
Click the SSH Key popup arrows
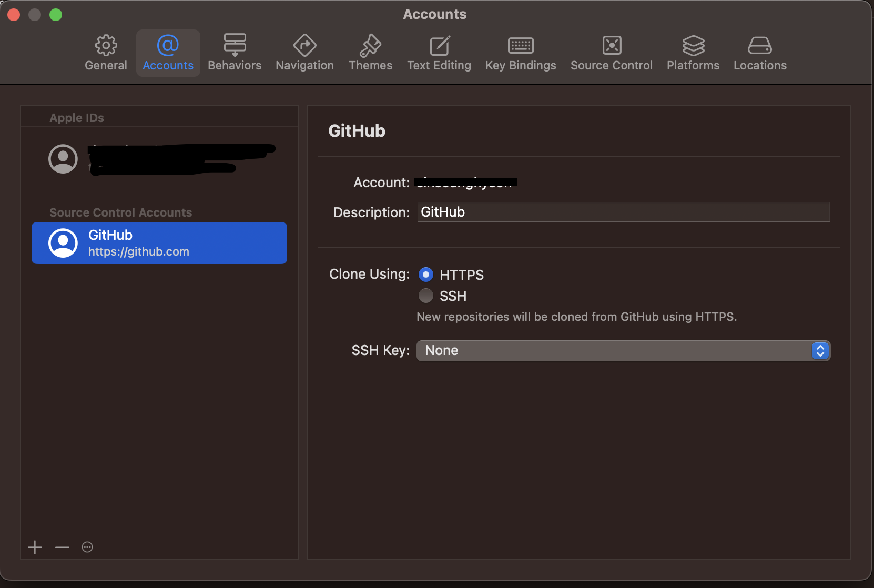coord(820,351)
